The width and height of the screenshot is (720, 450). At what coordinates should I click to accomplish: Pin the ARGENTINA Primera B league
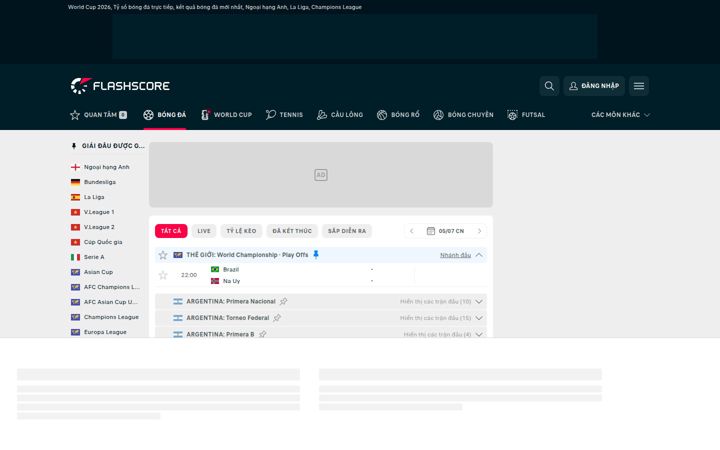[x=262, y=334]
